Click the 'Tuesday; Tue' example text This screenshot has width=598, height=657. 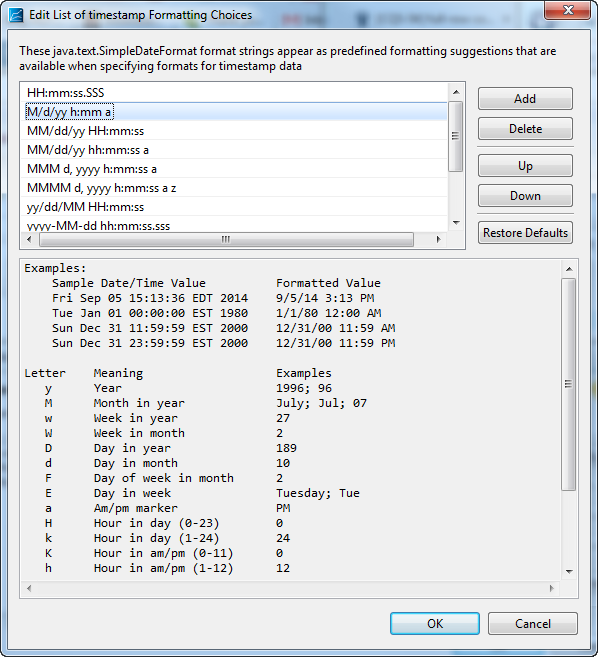pyautogui.click(x=318, y=493)
